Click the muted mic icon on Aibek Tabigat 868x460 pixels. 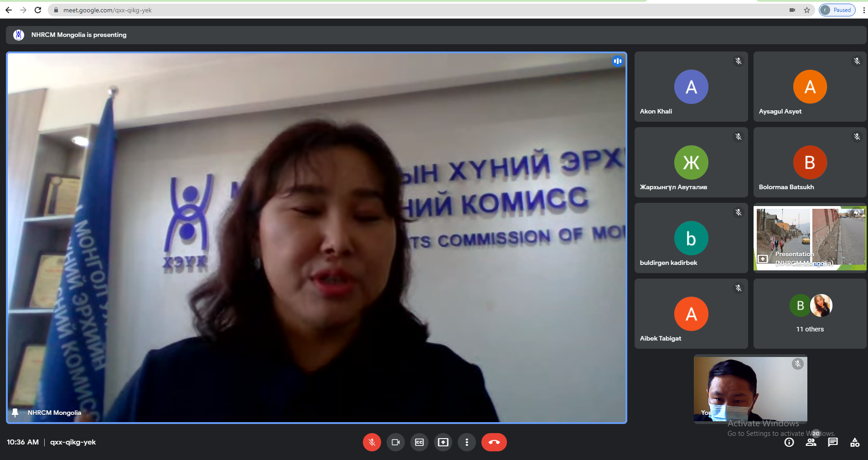739,288
